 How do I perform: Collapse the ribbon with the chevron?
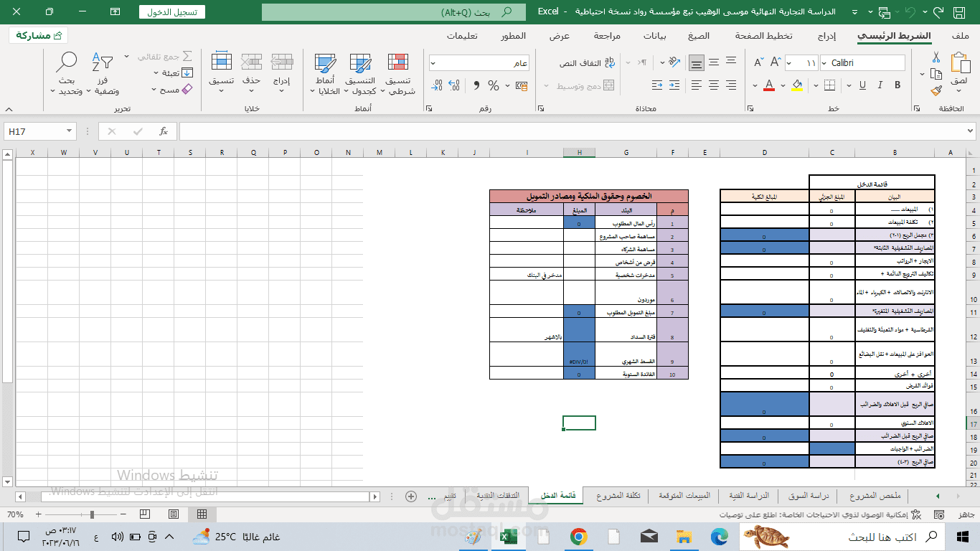(8, 108)
